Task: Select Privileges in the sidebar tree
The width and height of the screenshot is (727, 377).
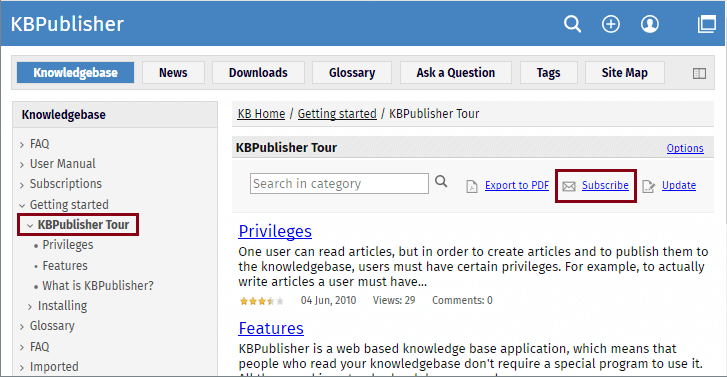Action: pos(68,245)
